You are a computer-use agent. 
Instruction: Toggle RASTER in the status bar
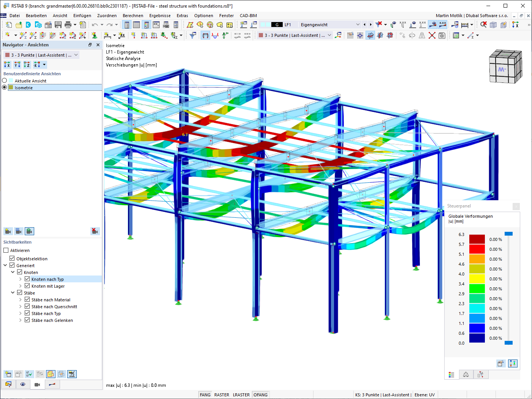222,395
